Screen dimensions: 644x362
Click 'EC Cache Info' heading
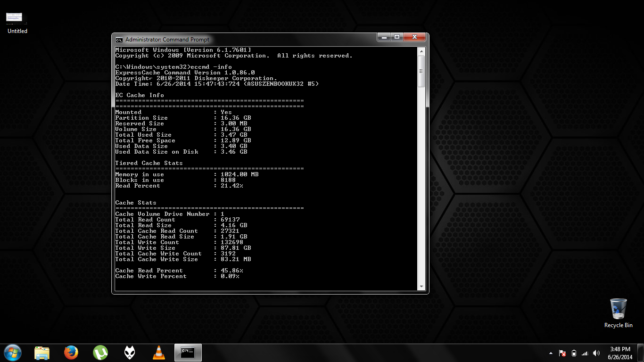point(140,95)
